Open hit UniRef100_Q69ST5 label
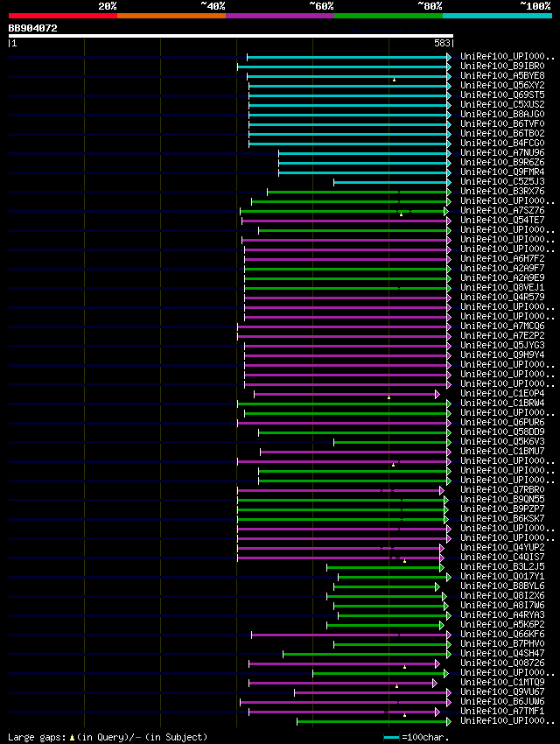Image resolution: width=560 pixels, height=744 pixels. pos(502,95)
